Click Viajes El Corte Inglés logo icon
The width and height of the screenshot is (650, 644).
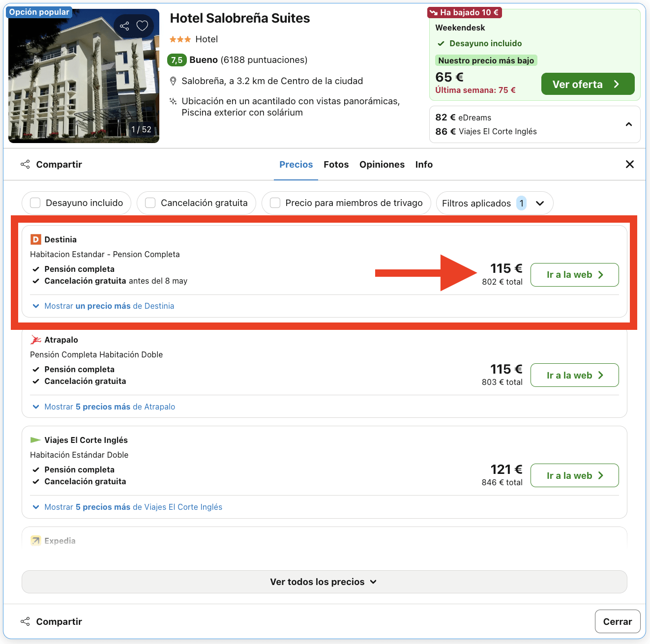(35, 440)
